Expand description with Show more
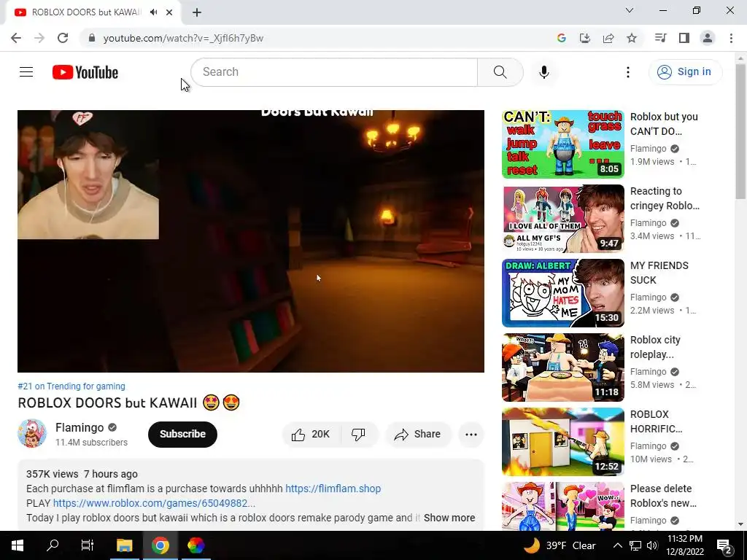Image resolution: width=747 pixels, height=560 pixels. [449, 518]
